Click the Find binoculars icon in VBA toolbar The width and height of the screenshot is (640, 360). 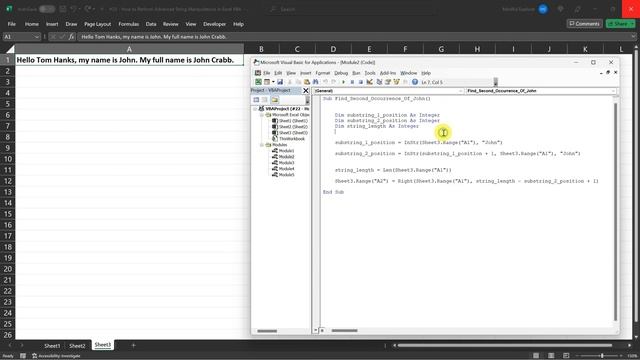coord(316,82)
